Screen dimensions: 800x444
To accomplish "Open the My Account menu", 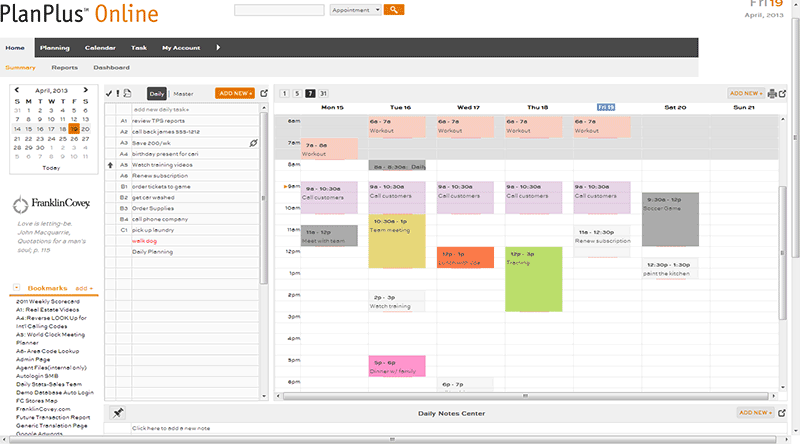I will coord(181,47).
